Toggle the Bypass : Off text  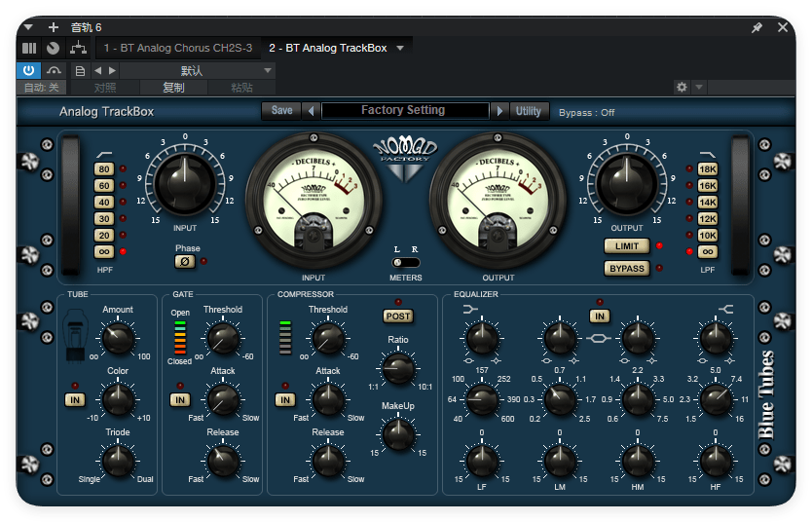[587, 112]
